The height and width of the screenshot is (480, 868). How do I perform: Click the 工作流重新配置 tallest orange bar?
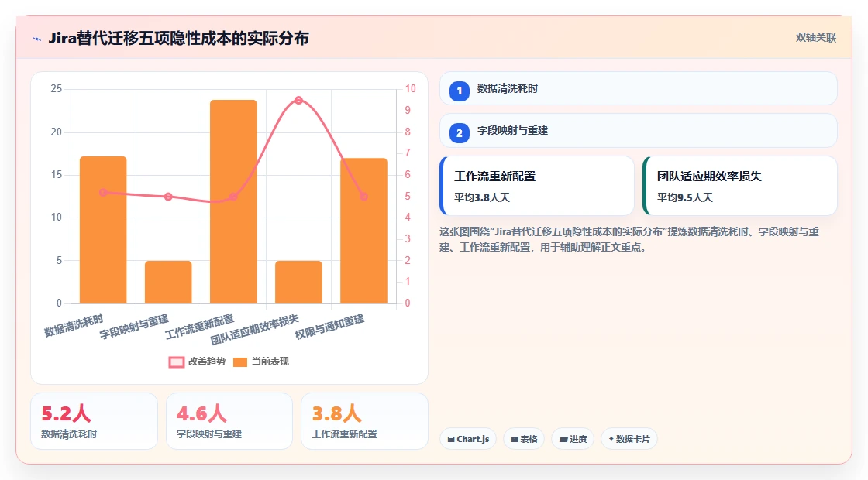coord(233,202)
